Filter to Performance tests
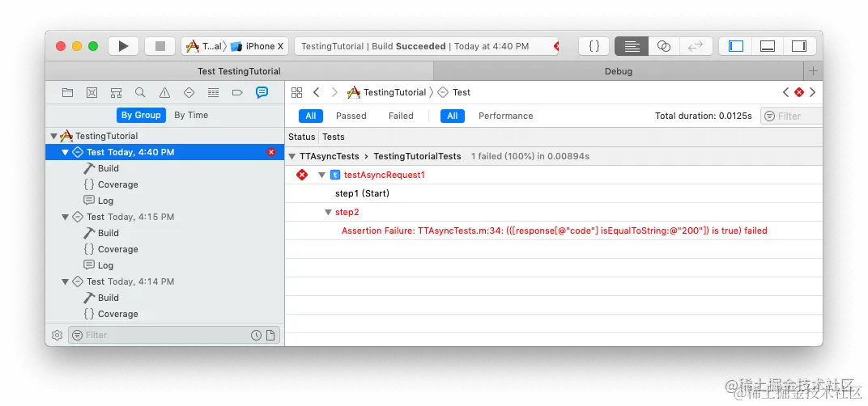868x406 pixels. (x=505, y=116)
